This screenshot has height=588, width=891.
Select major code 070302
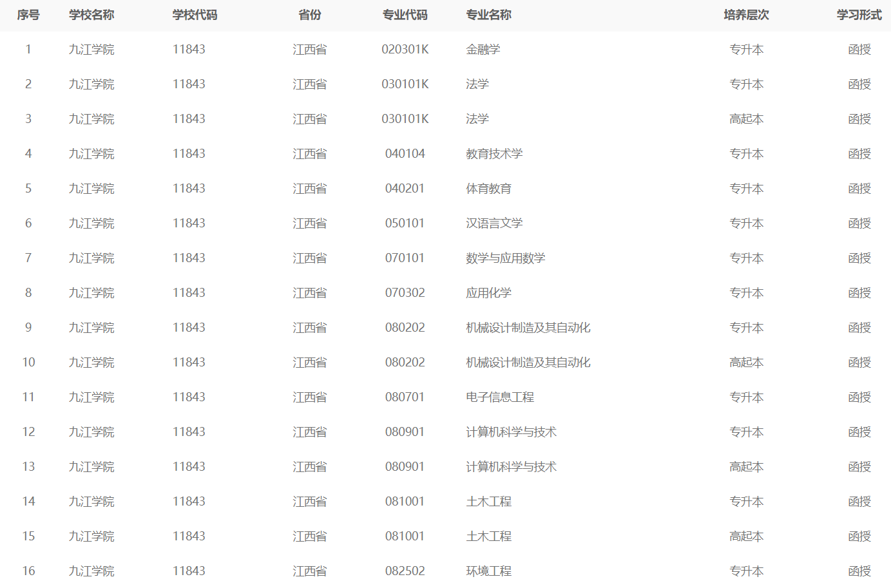pyautogui.click(x=405, y=293)
